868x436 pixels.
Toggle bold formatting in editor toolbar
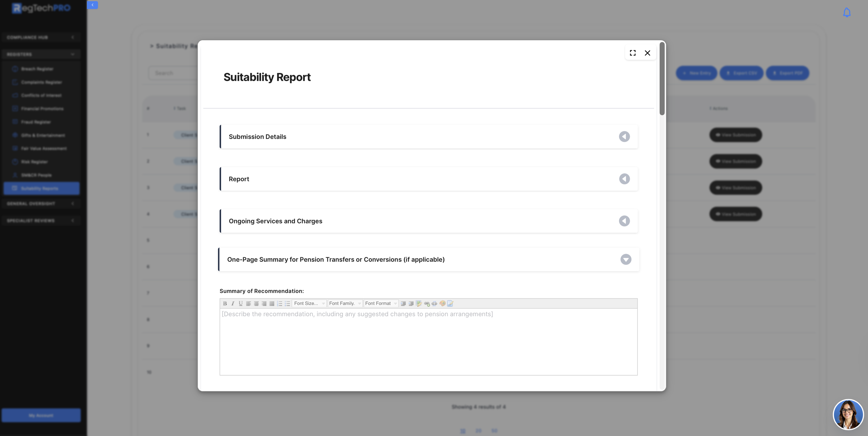tap(225, 303)
